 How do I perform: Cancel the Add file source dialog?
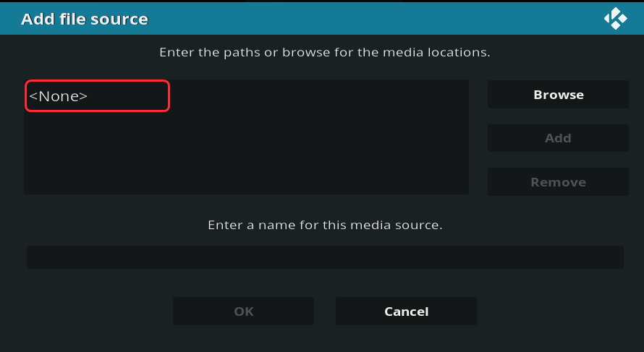(406, 312)
